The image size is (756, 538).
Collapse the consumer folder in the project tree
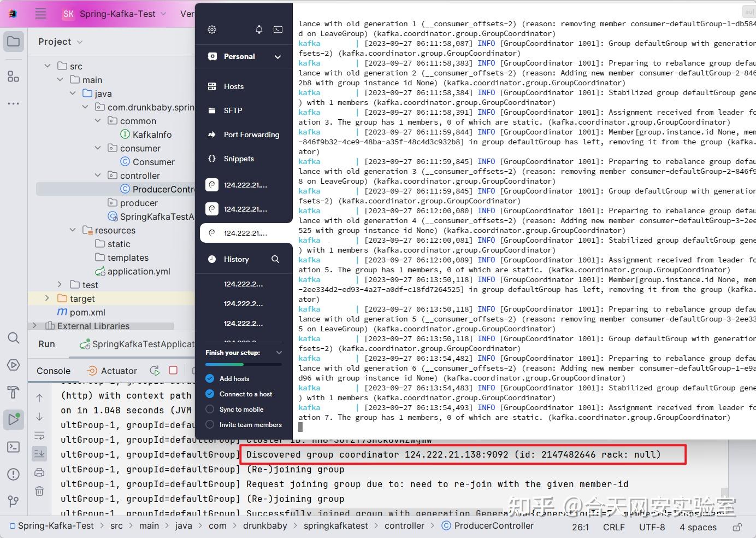click(x=98, y=148)
